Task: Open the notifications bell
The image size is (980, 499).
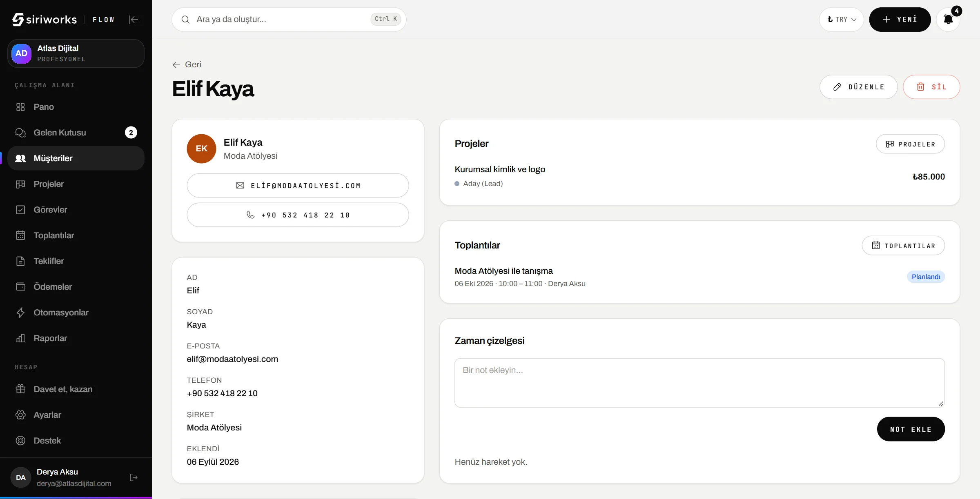Action: click(948, 19)
